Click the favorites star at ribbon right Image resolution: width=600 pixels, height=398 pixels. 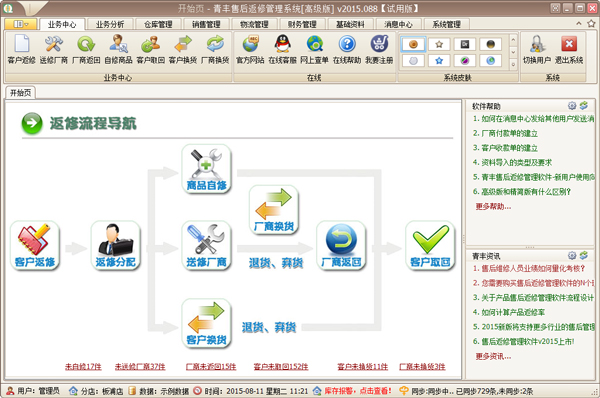coord(591,24)
